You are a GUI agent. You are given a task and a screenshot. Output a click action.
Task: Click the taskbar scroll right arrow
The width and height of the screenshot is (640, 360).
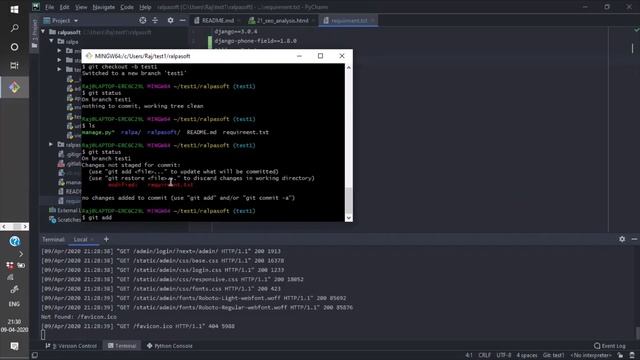[25, 226]
